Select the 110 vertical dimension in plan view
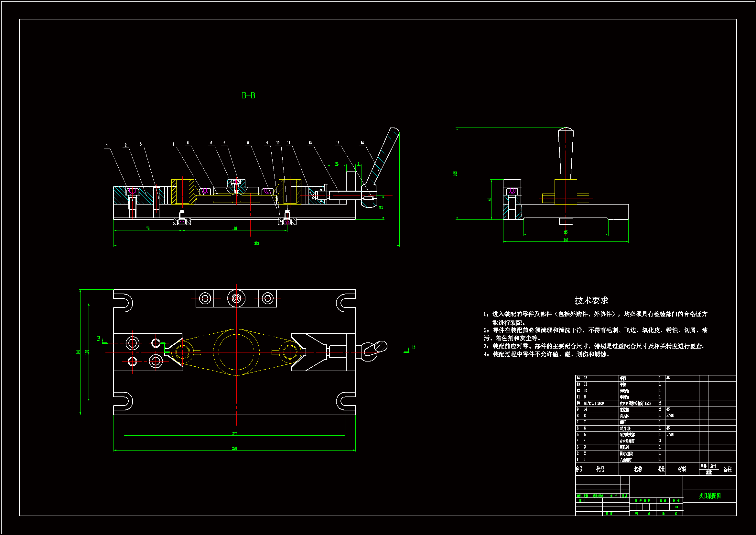This screenshot has width=756, height=535. 87,352
